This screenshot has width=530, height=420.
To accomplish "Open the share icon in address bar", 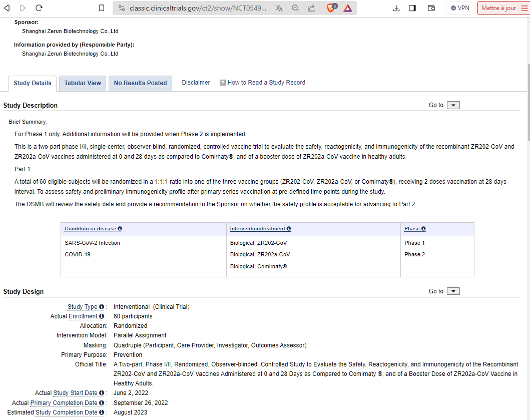I will coord(311,8).
